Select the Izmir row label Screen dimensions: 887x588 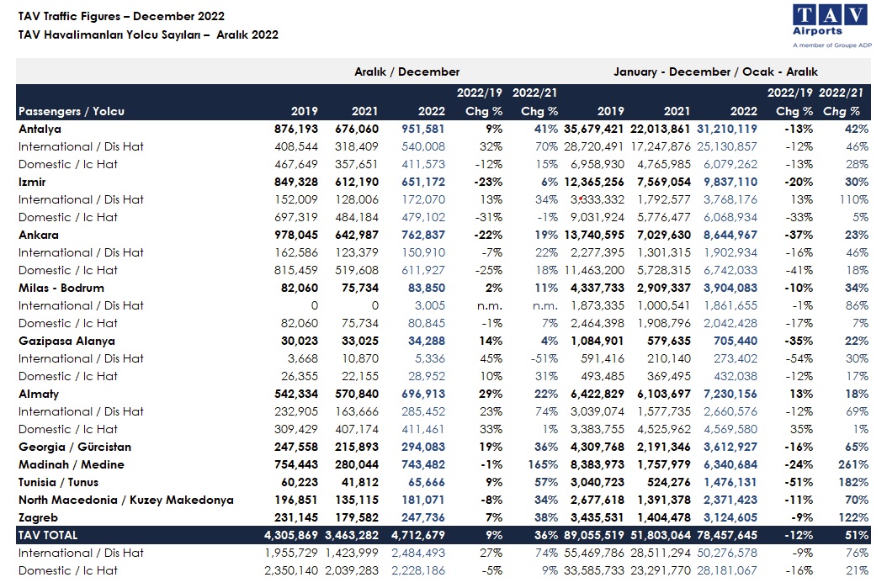point(32,182)
